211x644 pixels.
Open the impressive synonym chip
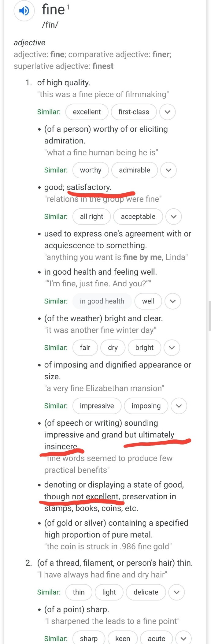[97, 406]
